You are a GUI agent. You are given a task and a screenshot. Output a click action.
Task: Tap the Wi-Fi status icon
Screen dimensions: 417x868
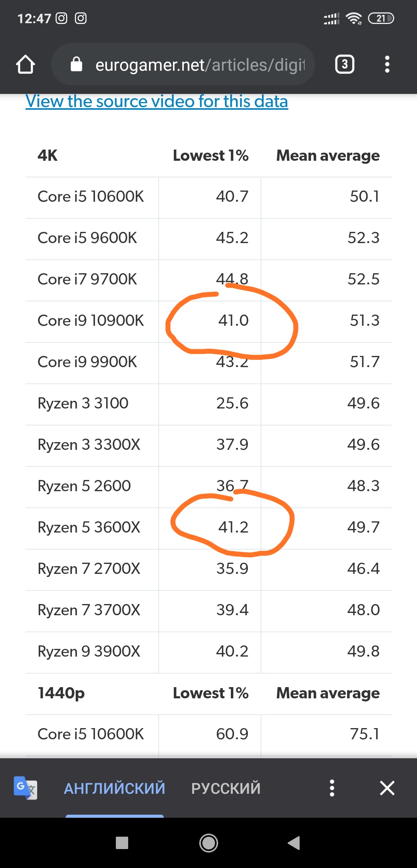(x=354, y=18)
